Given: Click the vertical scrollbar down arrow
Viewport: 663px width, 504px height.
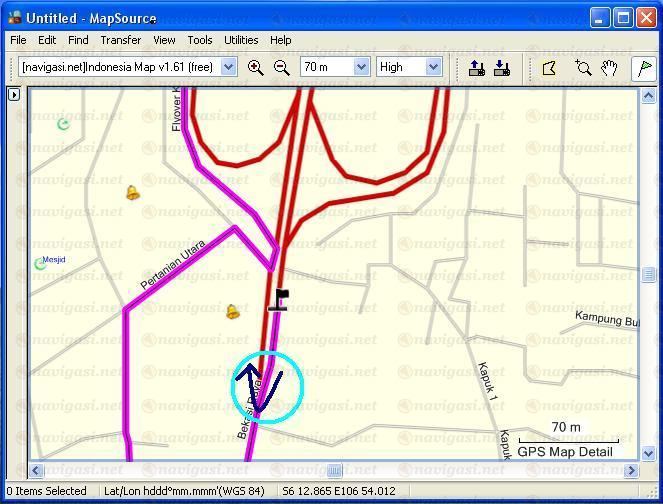Looking at the screenshot, I should pos(647,453).
